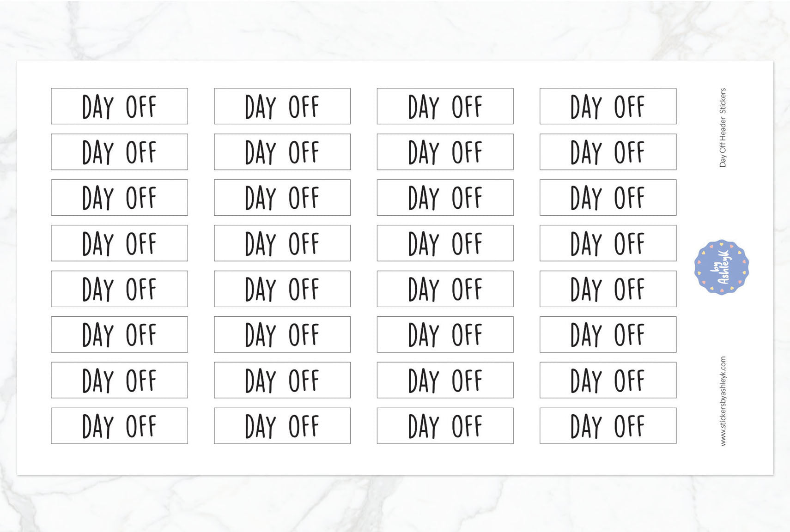
Task: Choose fifth-row DAY OFF sticker in fourth column
Action: pos(608,289)
